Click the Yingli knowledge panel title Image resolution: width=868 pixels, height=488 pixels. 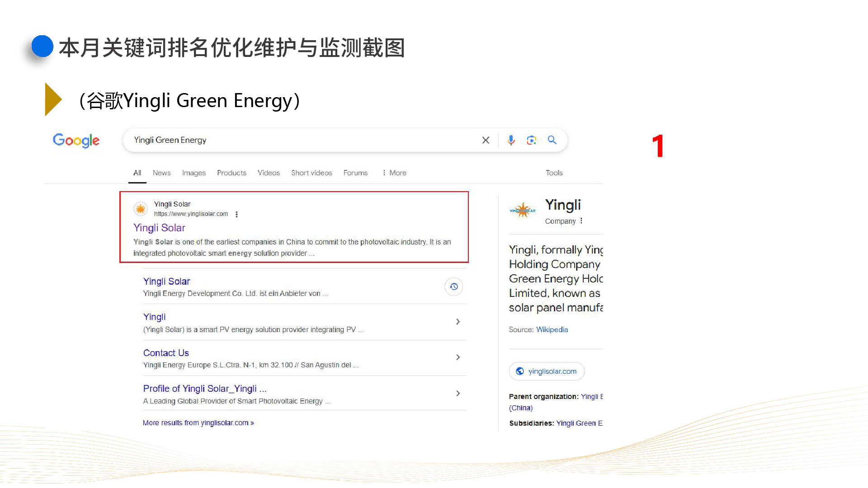coord(563,205)
